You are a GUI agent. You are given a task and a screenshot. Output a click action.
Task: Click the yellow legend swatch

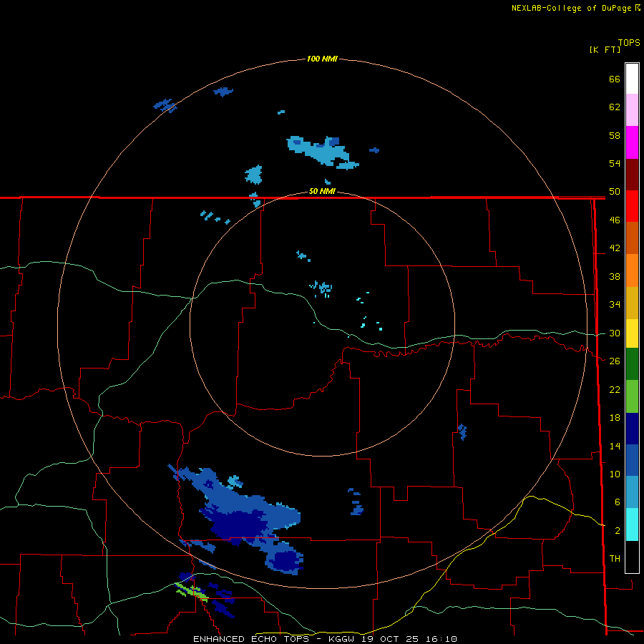[632, 333]
